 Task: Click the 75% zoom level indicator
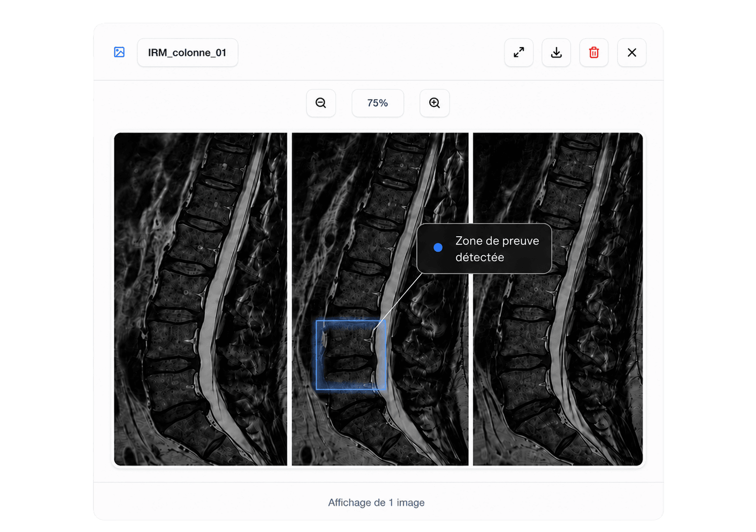tap(378, 103)
